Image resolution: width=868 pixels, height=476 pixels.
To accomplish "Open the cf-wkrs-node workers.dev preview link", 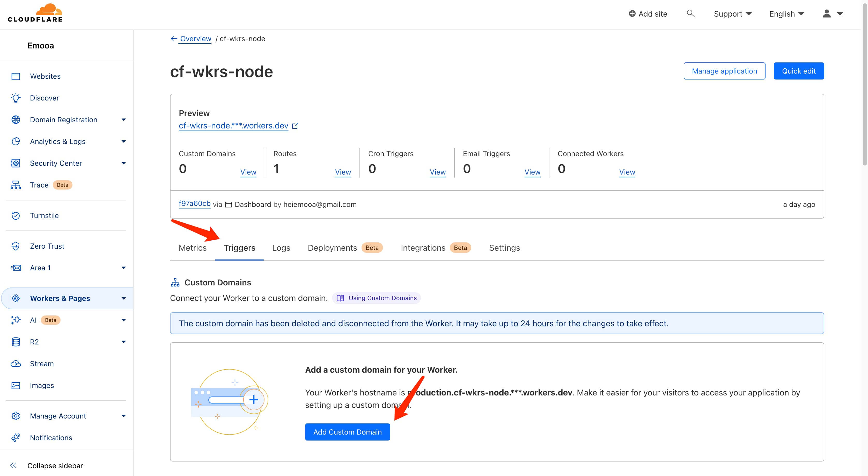I will pos(233,126).
